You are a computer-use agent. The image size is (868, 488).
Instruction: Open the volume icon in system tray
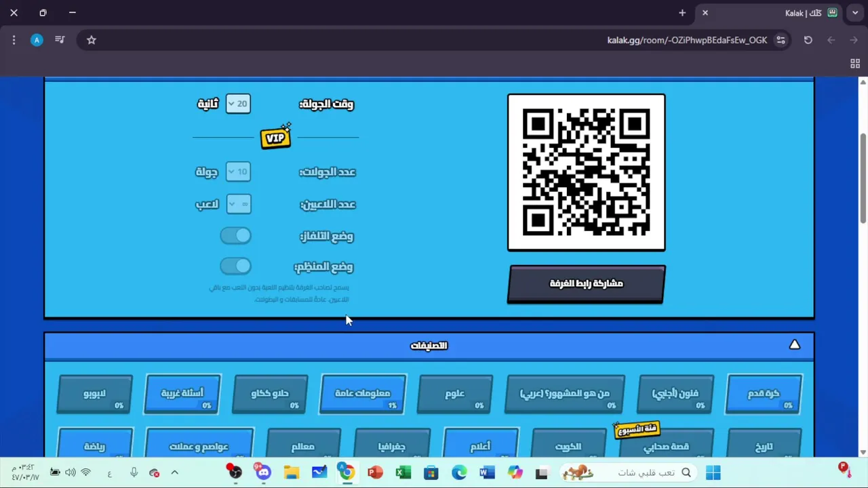click(71, 472)
